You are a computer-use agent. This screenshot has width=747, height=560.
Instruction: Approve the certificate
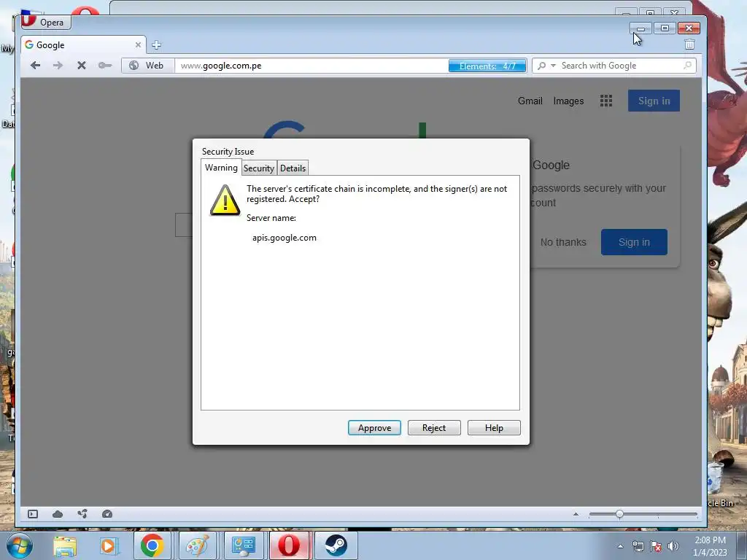click(374, 427)
